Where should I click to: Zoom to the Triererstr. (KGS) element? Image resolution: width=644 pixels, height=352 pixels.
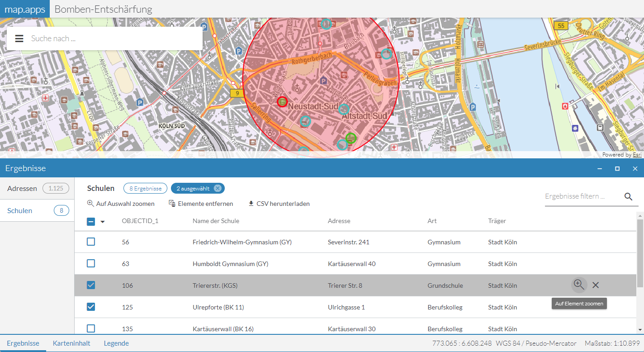click(578, 285)
